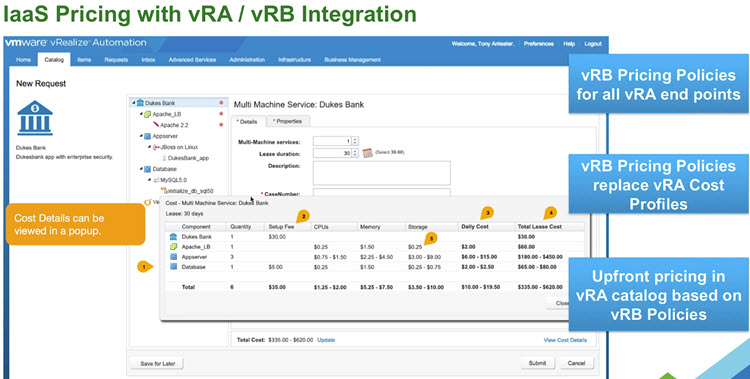750x379 pixels.
Task: Click the Apache 2.2 feather icon
Action: tap(156, 125)
